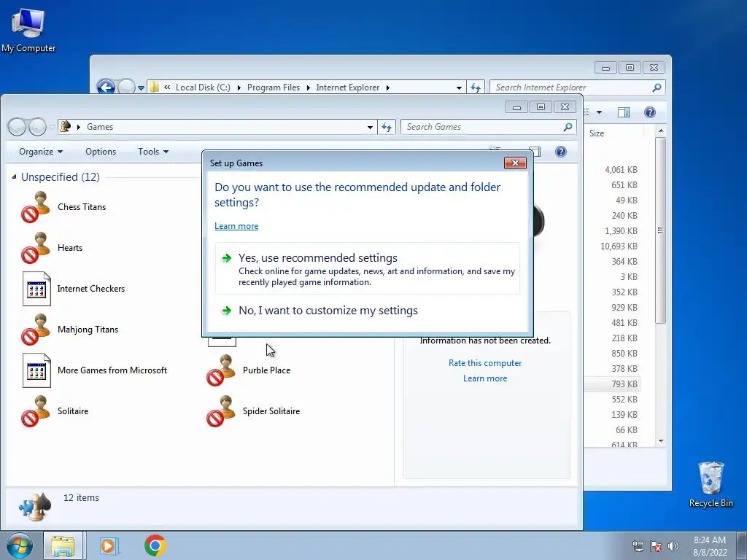Select Internet Explorer breadcrumb
747x560 pixels.
(348, 87)
